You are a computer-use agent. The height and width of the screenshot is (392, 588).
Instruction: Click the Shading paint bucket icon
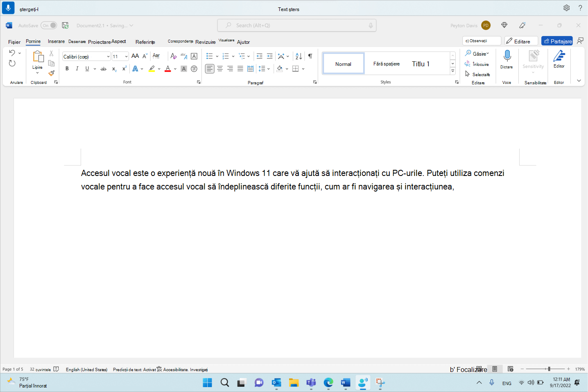point(280,69)
